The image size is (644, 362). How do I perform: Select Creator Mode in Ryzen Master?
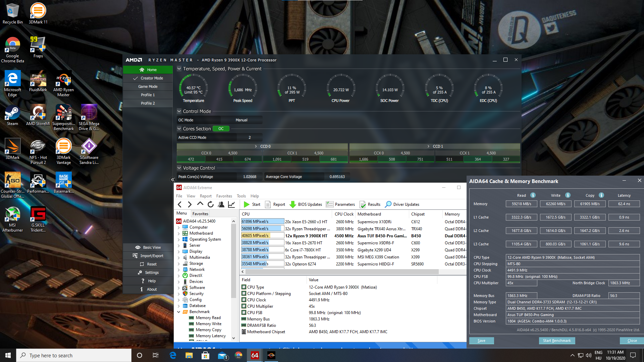(x=148, y=78)
